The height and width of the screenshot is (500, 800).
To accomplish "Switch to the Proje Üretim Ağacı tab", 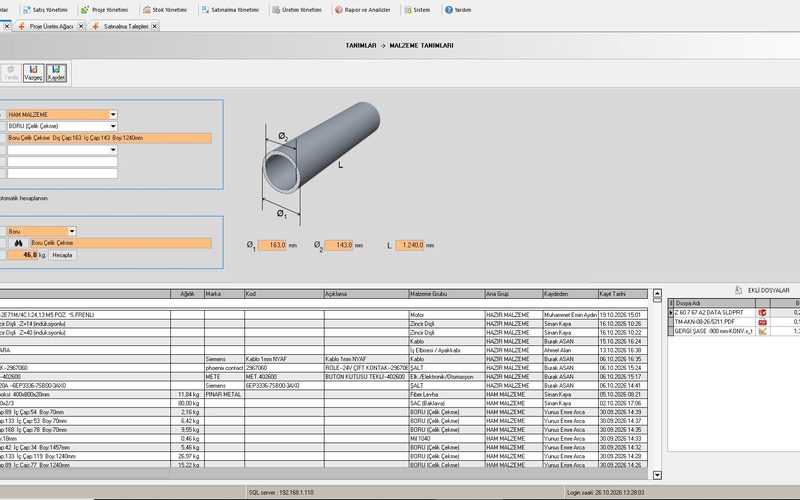I will 51,26.
